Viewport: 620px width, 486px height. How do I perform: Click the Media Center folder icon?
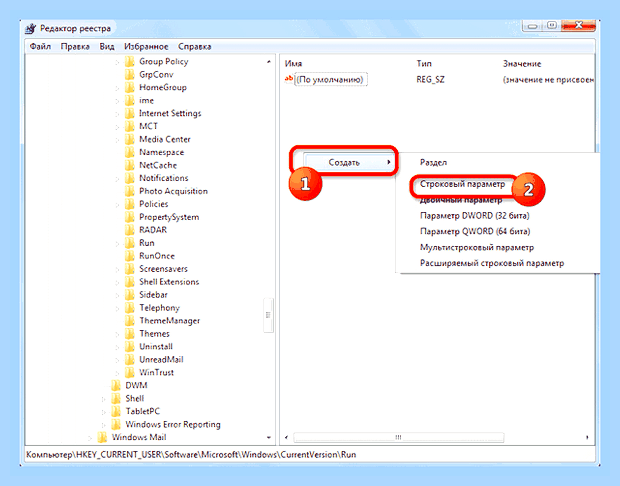pos(129,140)
